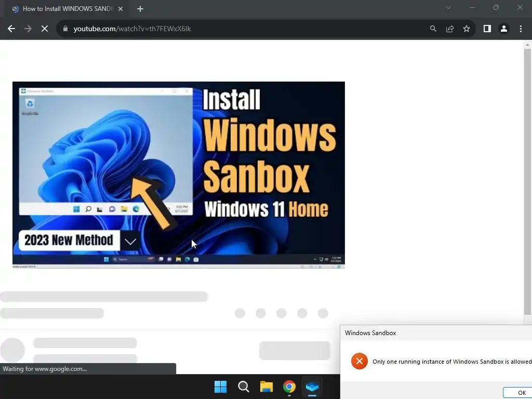Open Chrome three-dot menu
Screen dimensions: 532x399
521,29
